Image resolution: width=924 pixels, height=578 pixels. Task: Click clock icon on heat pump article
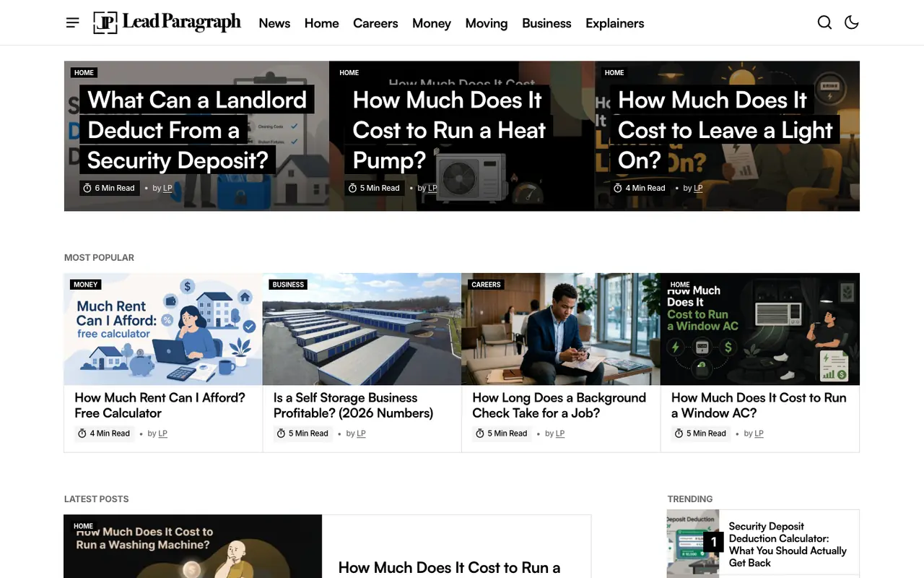[353, 188]
